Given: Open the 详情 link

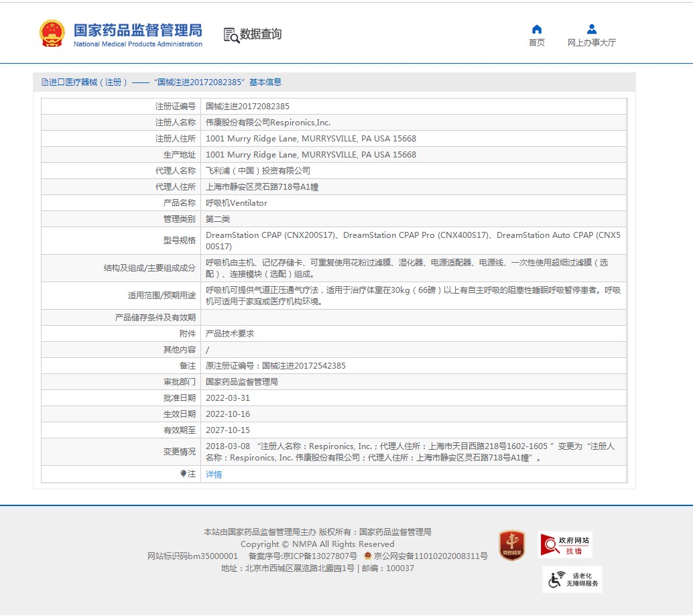Looking at the screenshot, I should coord(214,474).
